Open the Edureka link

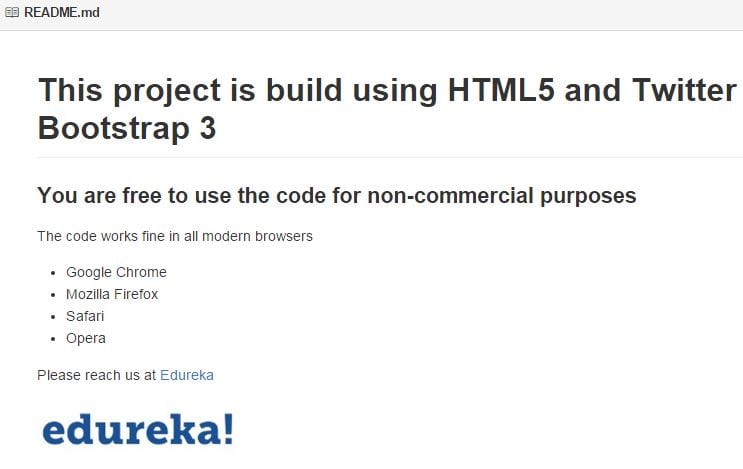tap(187, 375)
